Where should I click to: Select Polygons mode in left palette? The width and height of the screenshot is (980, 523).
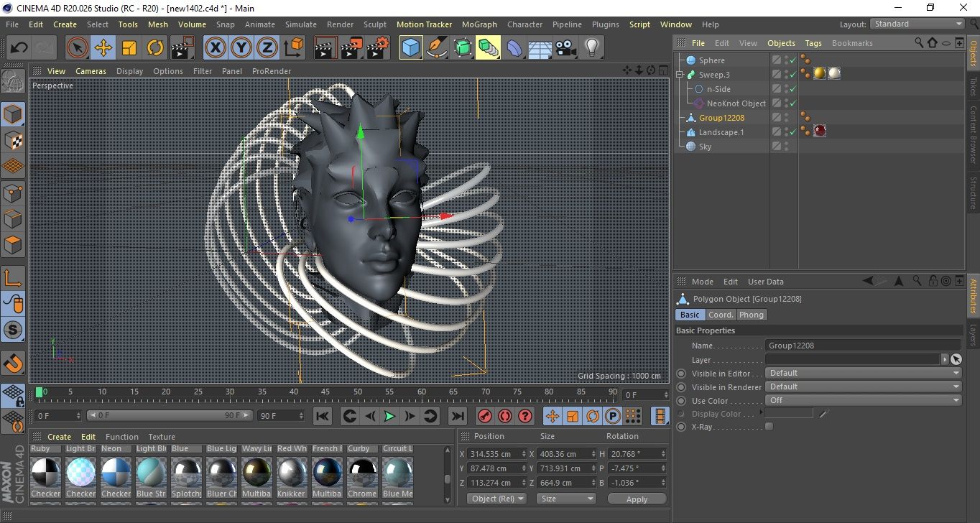point(13,245)
